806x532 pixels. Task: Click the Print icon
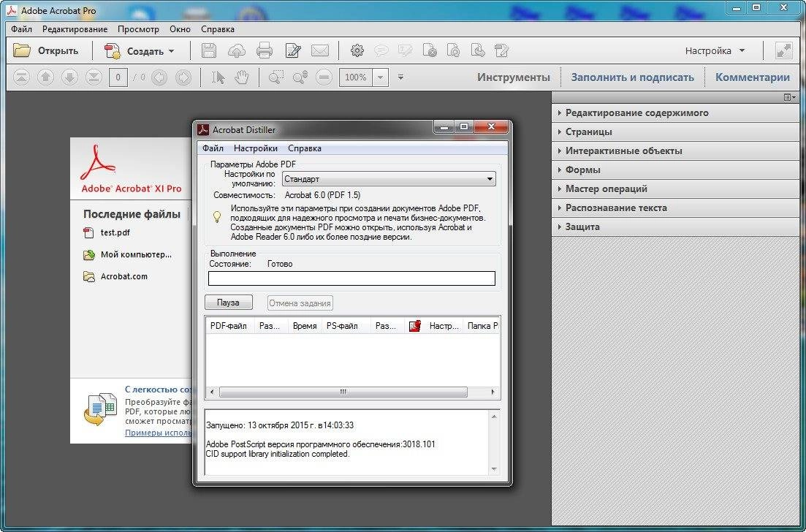pos(265,50)
